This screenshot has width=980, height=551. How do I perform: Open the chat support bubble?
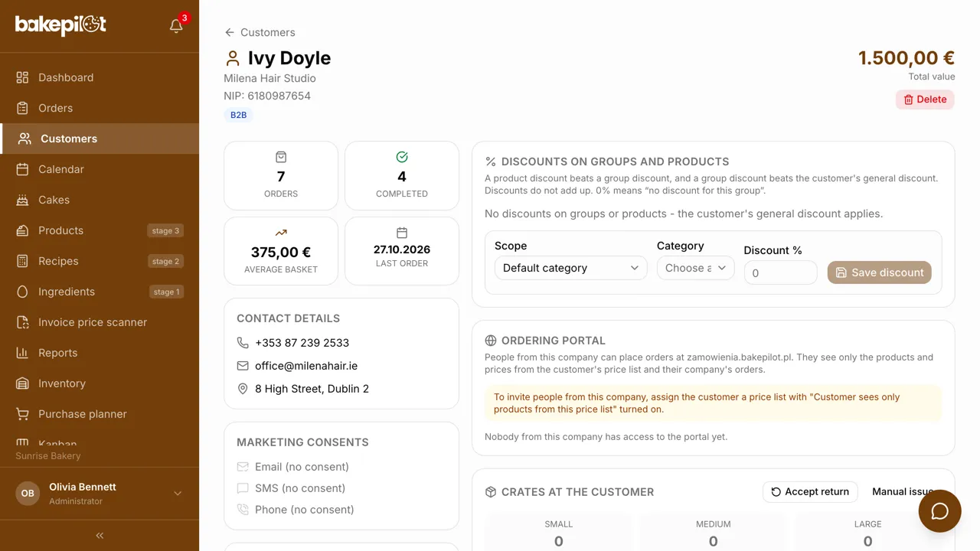(x=939, y=511)
